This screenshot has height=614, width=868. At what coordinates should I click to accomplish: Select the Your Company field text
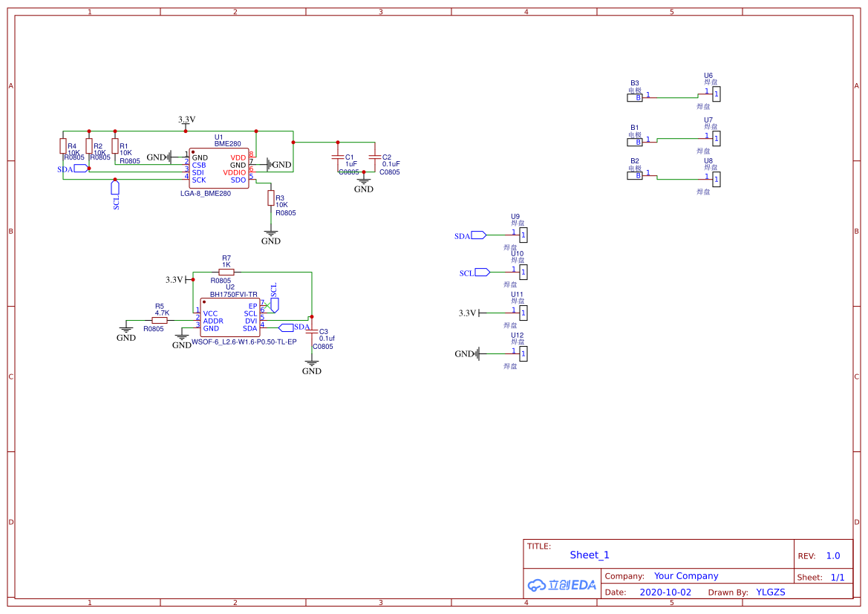pyautogui.click(x=686, y=576)
